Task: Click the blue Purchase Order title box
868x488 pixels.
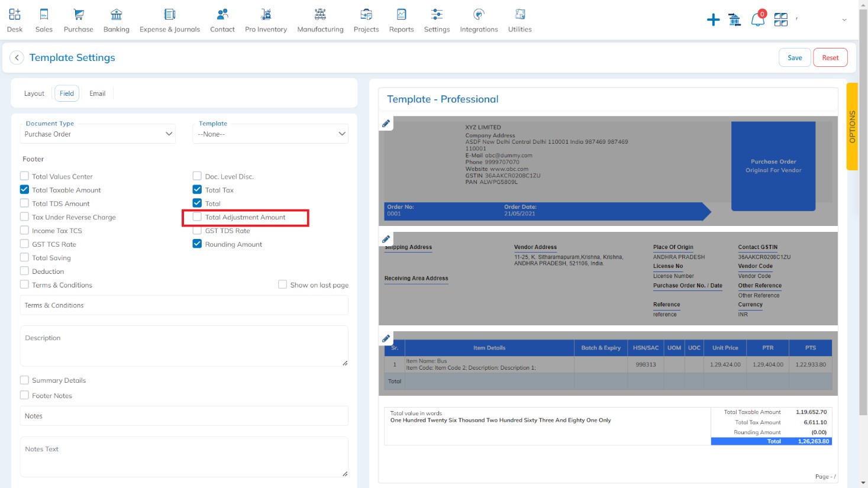Action: [773, 166]
